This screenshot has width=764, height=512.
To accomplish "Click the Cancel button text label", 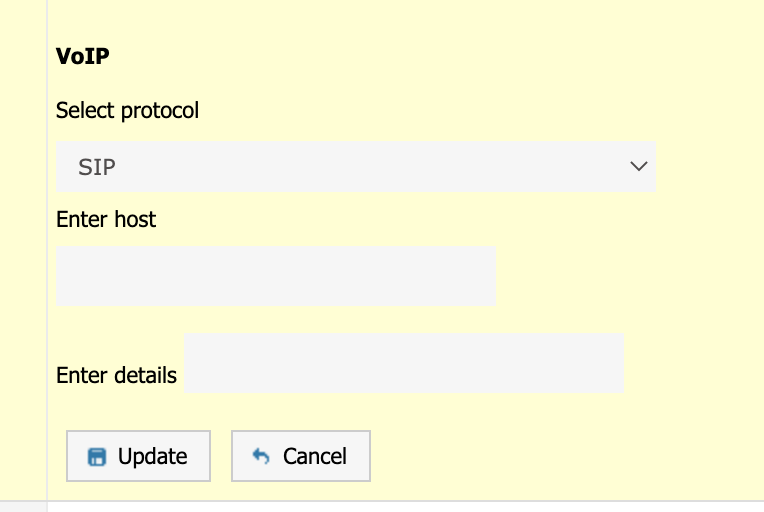I will tap(314, 457).
